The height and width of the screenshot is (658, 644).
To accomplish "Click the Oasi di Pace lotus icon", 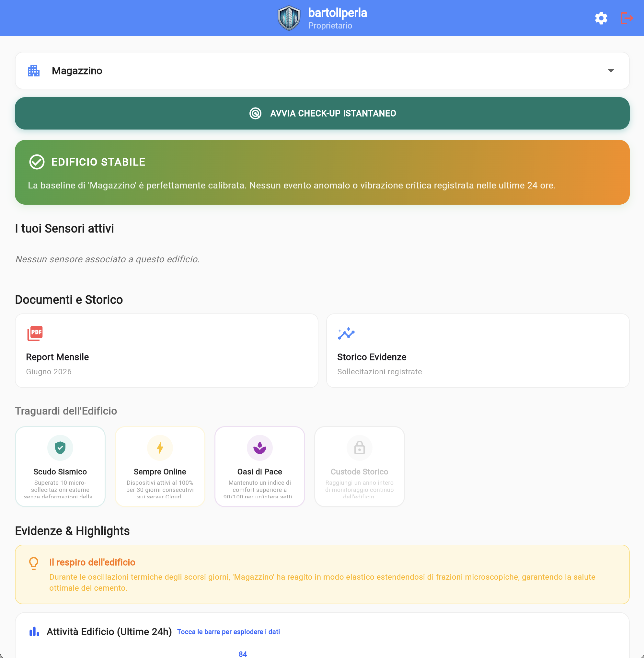I will (260, 448).
